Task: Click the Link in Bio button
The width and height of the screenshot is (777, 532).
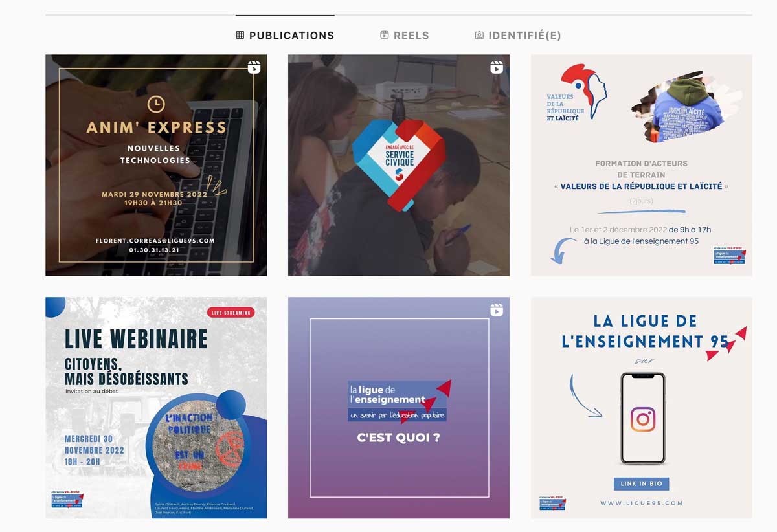Action: tap(641, 483)
